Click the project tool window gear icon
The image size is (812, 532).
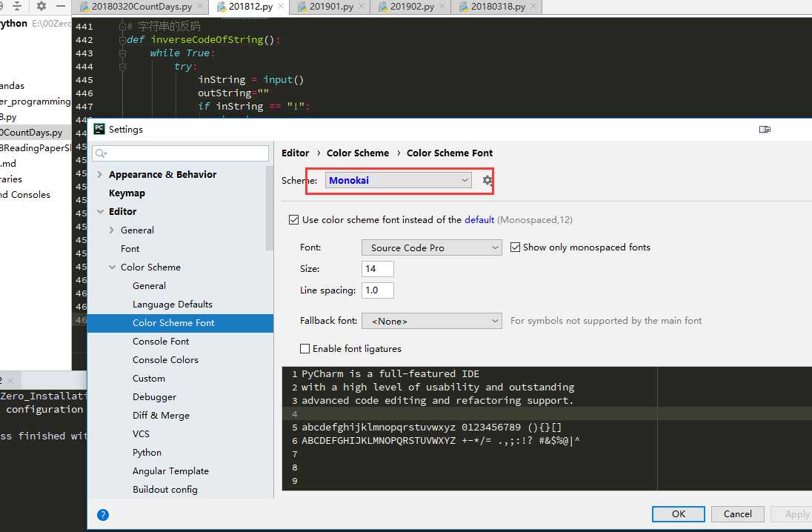tap(41, 6)
